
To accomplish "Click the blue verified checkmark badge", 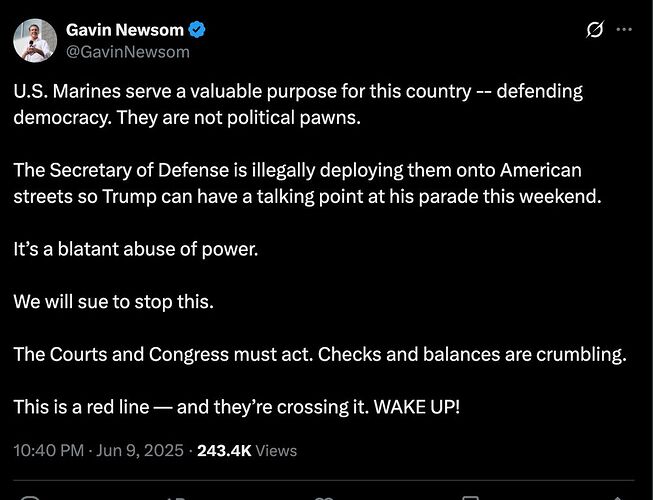I will tap(197, 30).
